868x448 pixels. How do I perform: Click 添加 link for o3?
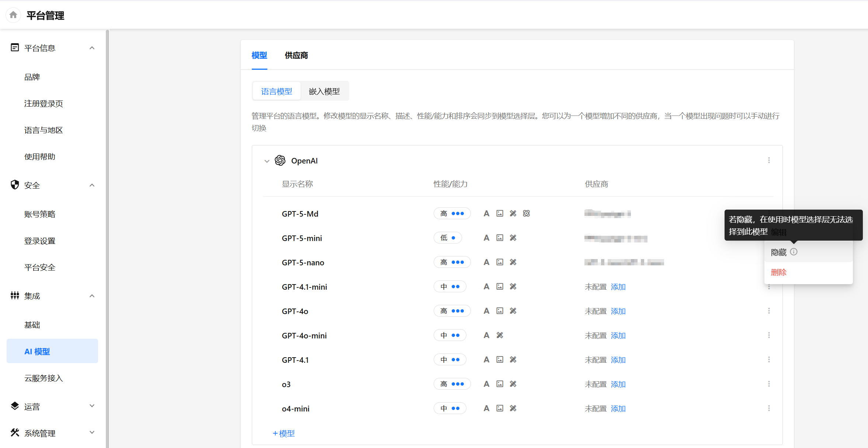point(618,384)
